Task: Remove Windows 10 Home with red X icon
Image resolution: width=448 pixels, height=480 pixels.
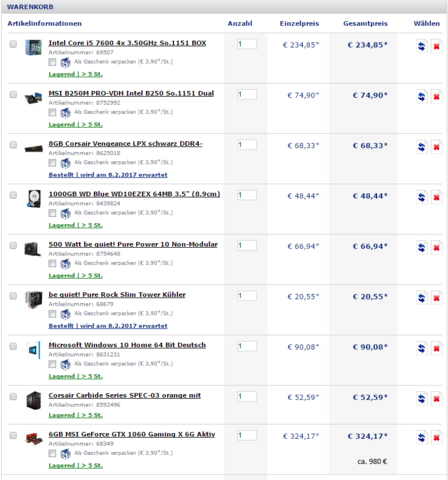Action: [436, 348]
